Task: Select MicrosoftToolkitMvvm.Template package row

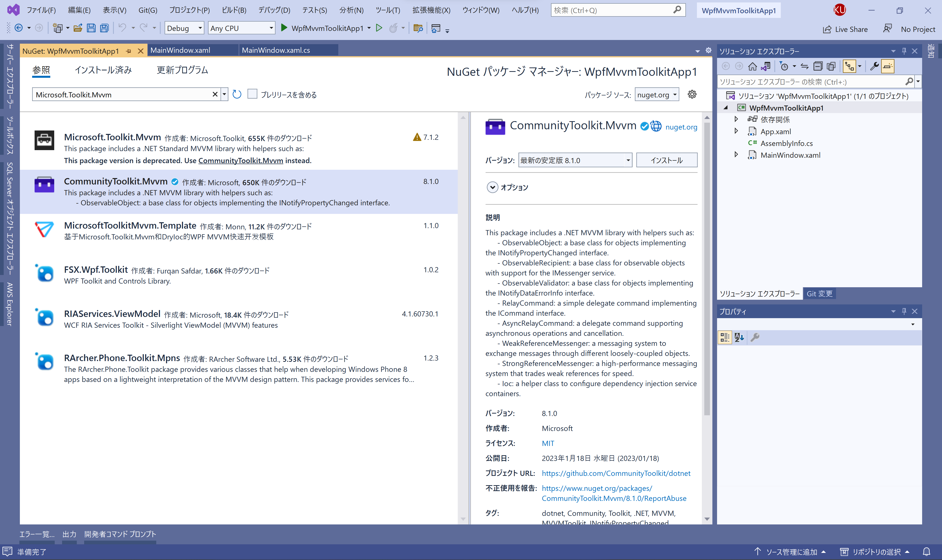Action: (238, 235)
